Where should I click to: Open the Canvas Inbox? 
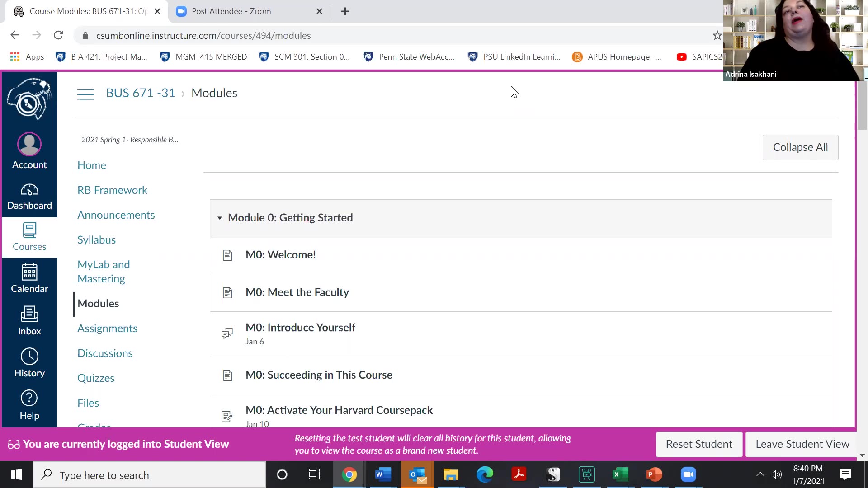(29, 320)
